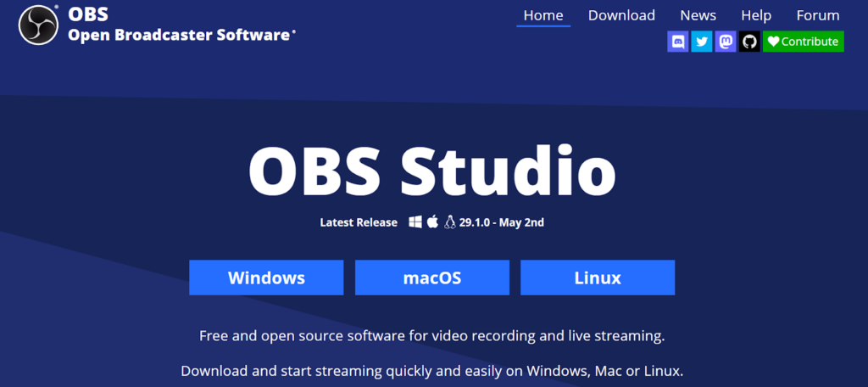The image size is (868, 387).
Task: Click the 29.1.0 - May 2nd version text
Action: tap(502, 222)
